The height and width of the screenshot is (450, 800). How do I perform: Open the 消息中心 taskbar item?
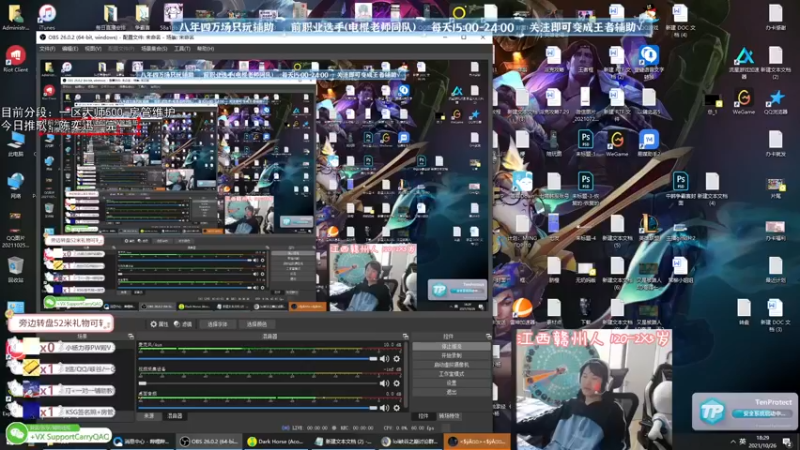(x=142, y=442)
